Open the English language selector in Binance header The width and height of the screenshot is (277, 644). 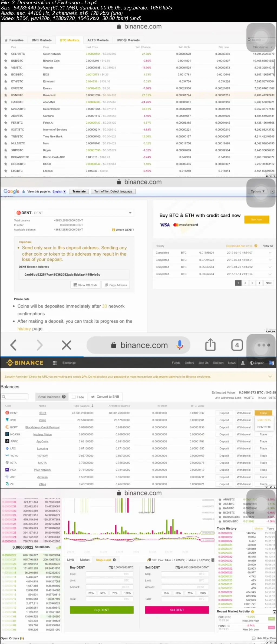(x=257, y=363)
